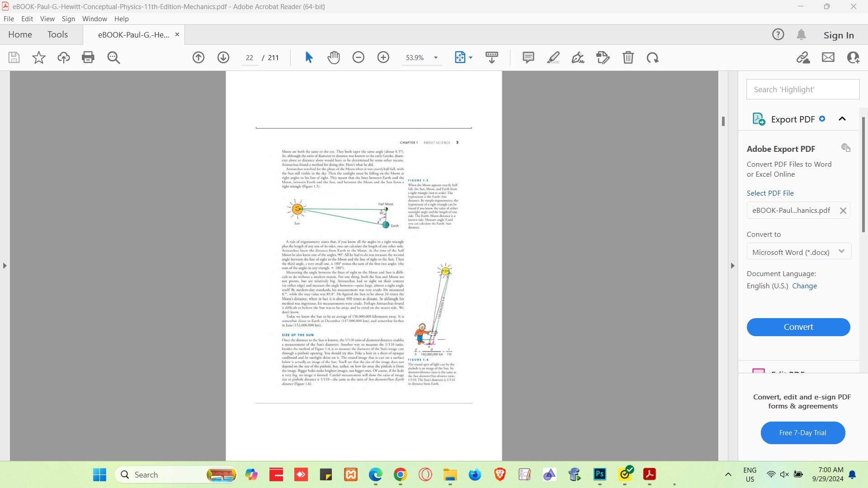Click the Delete trash icon in toolbar
The image size is (868, 488).
(x=628, y=57)
